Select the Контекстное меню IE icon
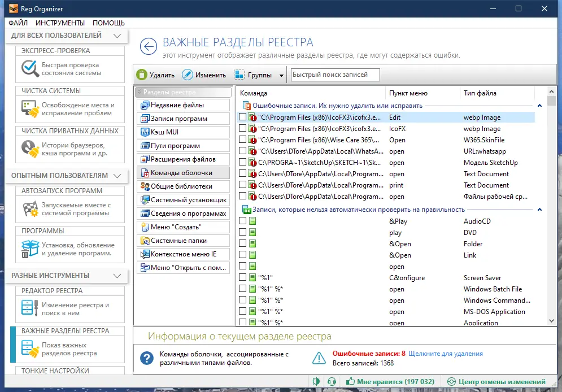562x392 pixels. [x=145, y=254]
